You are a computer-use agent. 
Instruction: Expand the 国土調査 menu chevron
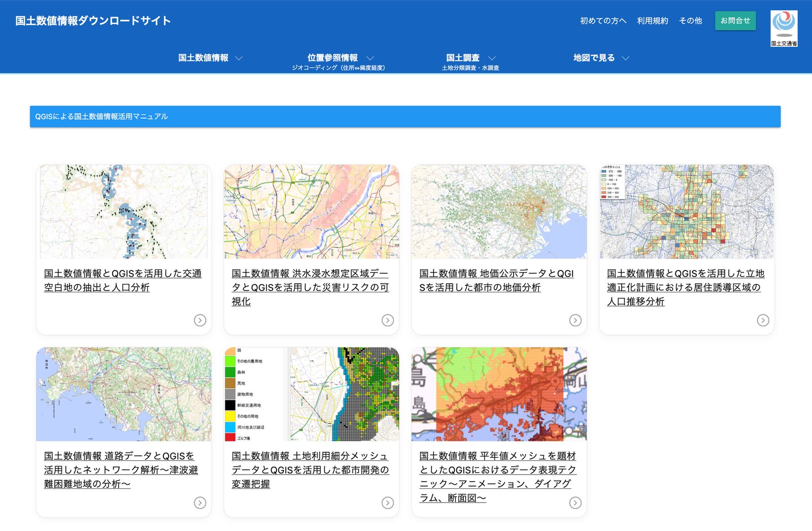pos(492,58)
